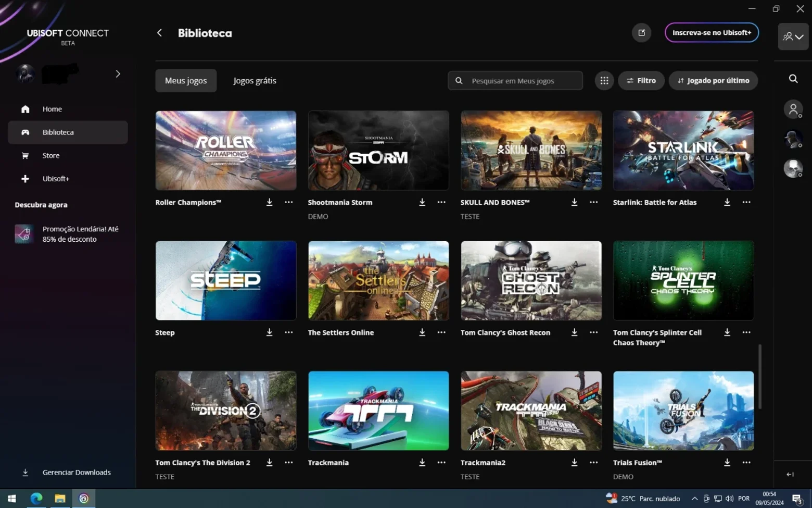Viewport: 812px width, 508px height.
Task: Download Tom Clancy's Ghost Recon
Action: pos(575,332)
